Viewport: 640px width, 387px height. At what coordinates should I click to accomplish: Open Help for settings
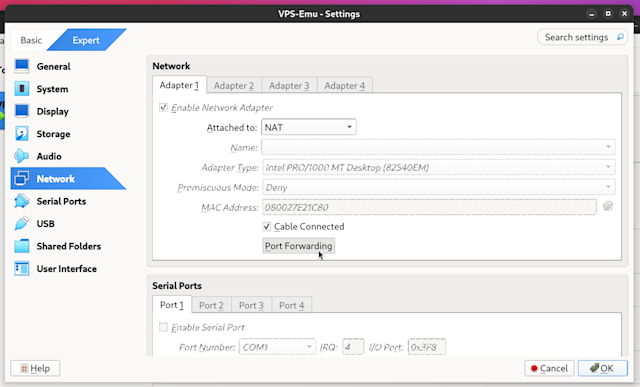35,368
